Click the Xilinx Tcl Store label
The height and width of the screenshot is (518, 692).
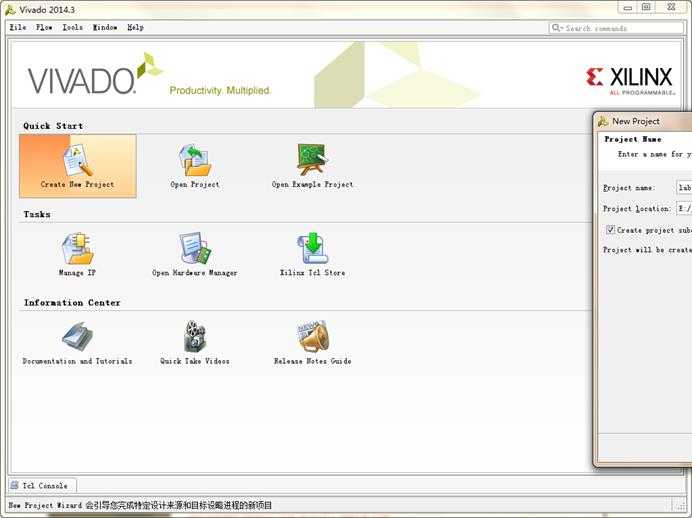312,273
